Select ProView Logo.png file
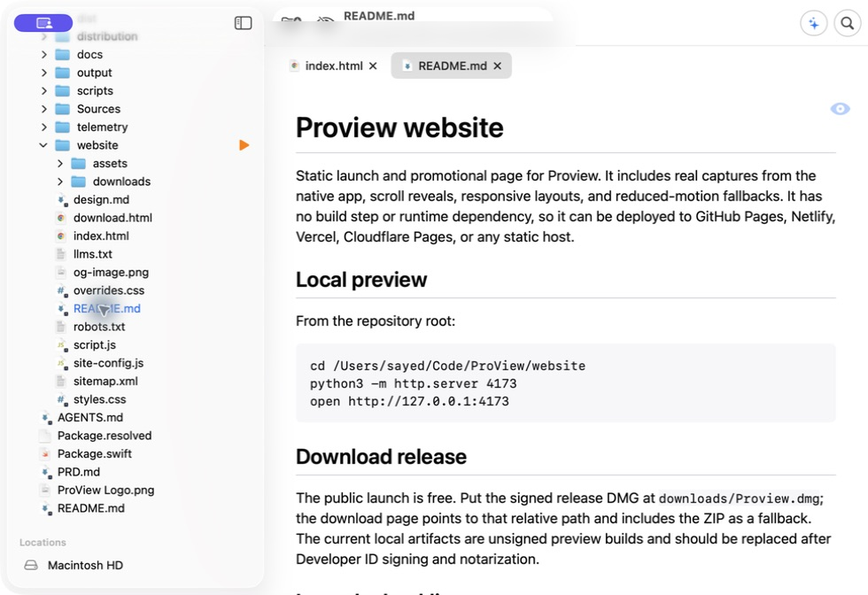Viewport: 868px width, 595px height. 105,491
